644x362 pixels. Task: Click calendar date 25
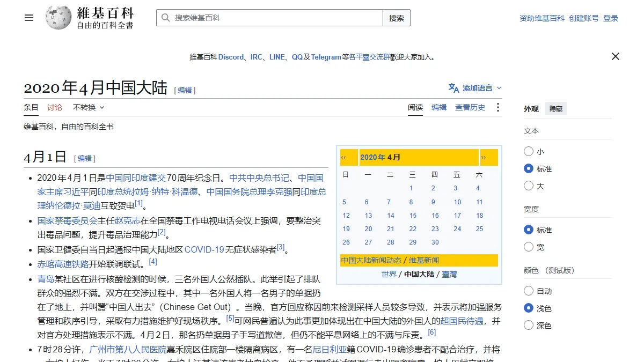[480, 229]
